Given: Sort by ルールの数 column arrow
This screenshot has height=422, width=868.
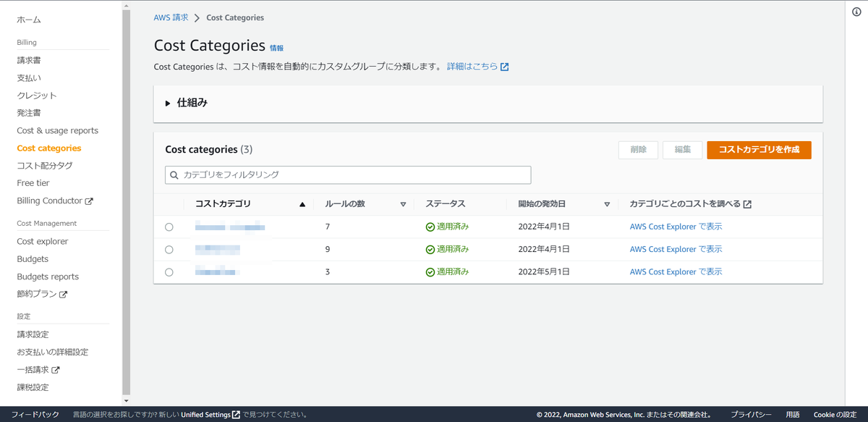Looking at the screenshot, I should click(x=403, y=204).
